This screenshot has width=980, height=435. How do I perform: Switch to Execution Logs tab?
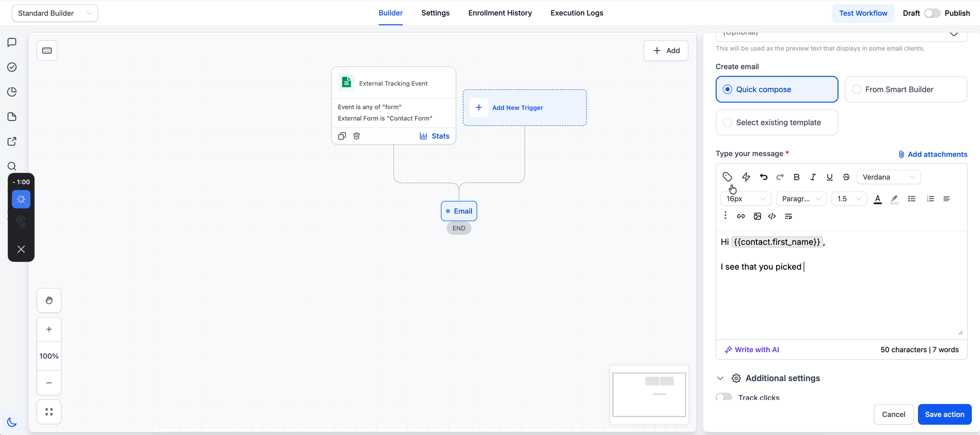coord(577,13)
